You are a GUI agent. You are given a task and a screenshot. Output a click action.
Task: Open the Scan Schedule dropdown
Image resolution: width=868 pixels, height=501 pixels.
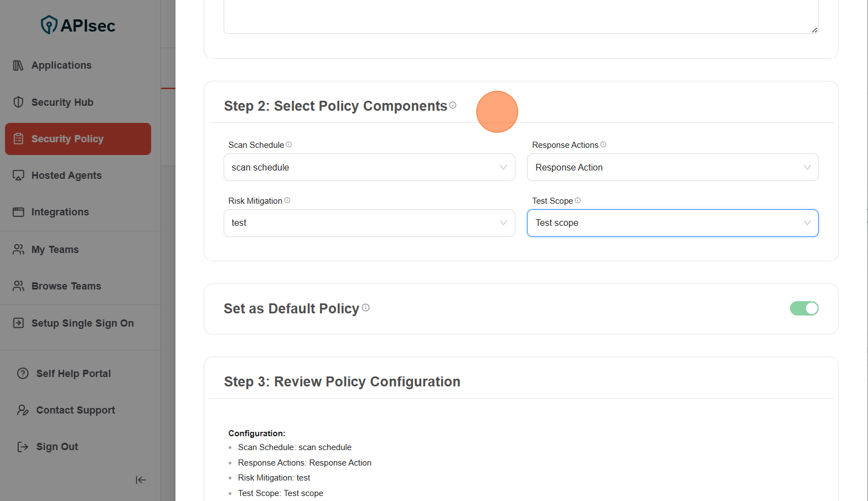[x=369, y=167]
